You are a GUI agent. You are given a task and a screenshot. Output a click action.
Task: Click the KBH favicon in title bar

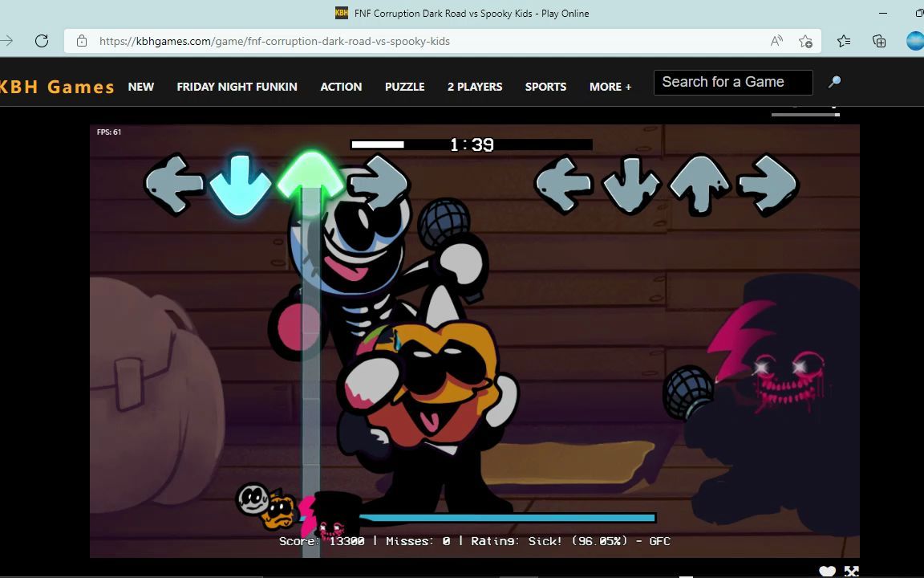[341, 13]
